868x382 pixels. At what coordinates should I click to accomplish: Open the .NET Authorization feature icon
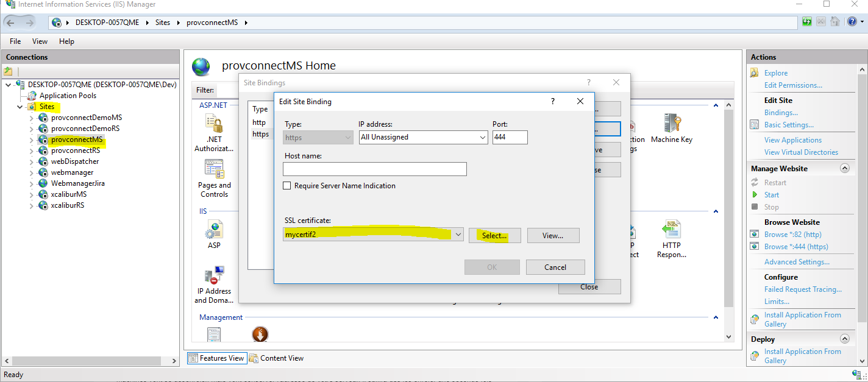coord(214,124)
